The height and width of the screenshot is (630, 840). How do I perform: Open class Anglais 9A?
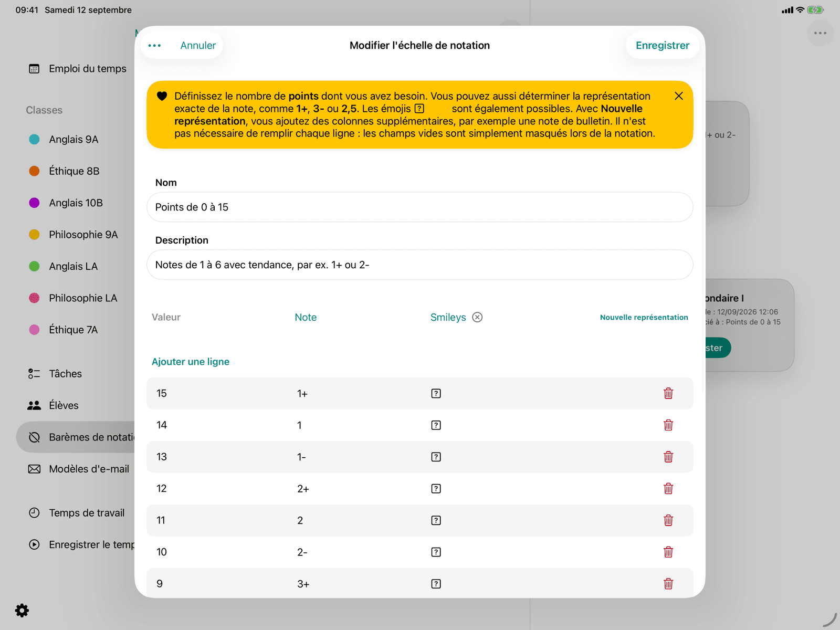click(x=64, y=139)
